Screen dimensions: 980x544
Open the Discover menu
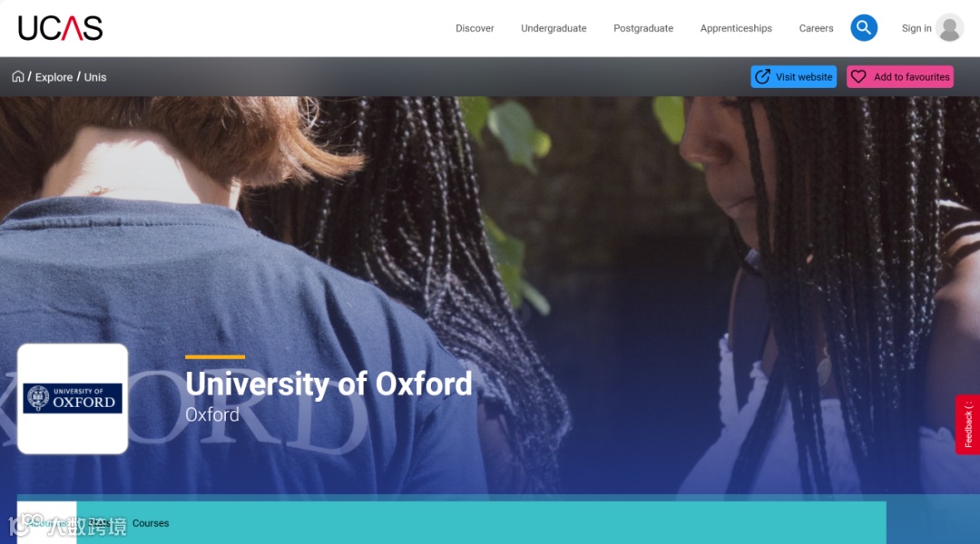(x=475, y=28)
